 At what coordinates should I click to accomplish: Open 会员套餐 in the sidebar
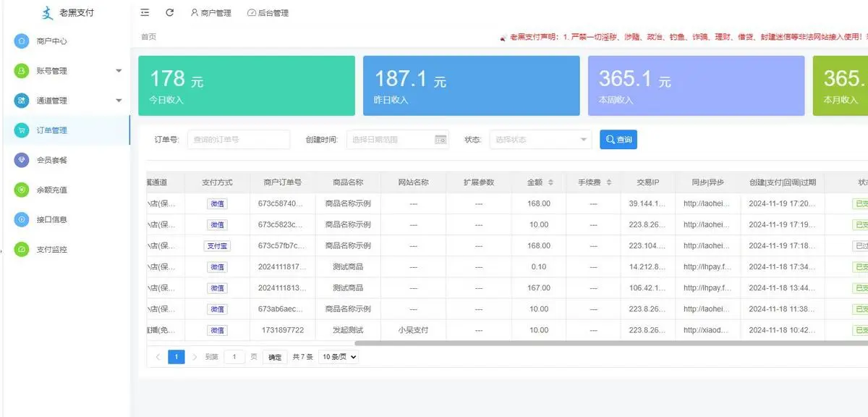click(51, 160)
